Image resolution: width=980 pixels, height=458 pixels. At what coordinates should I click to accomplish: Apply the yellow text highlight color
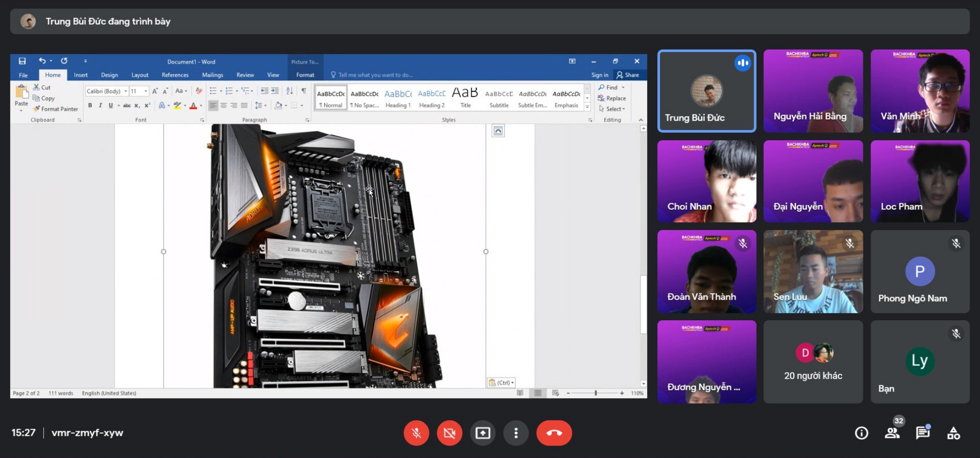coord(177,105)
